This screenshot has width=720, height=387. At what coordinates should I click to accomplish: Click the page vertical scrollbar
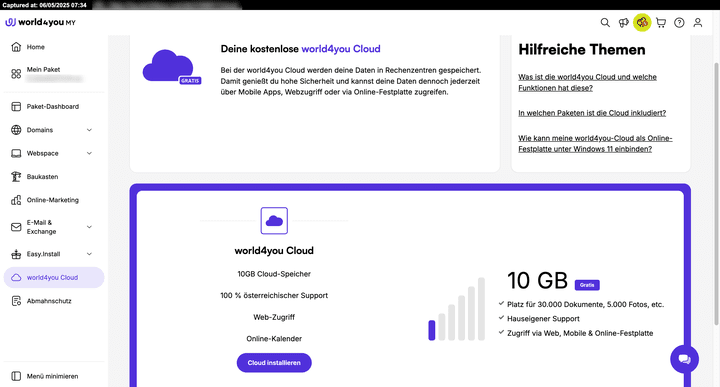(x=716, y=193)
